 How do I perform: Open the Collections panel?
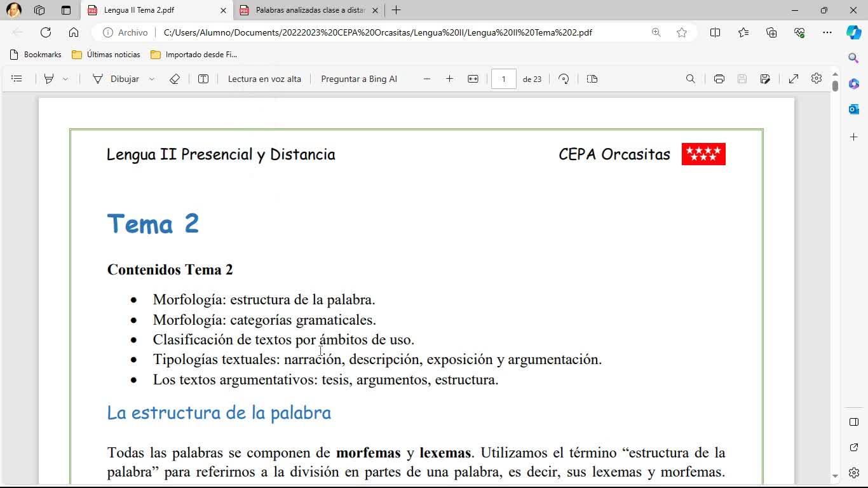click(x=771, y=32)
